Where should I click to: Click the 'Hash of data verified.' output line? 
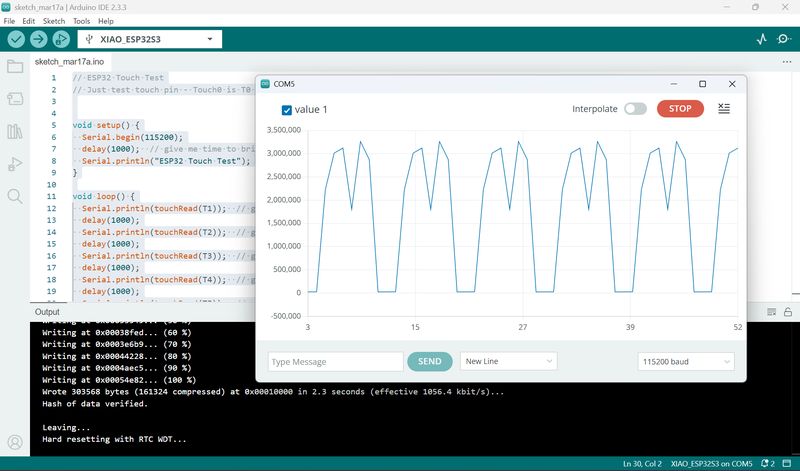pyautogui.click(x=95, y=404)
